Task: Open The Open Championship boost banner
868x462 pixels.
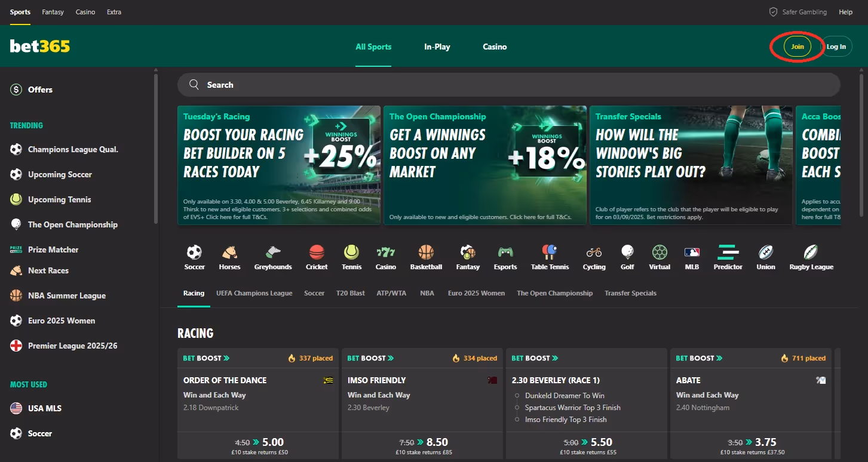Action: pos(485,165)
